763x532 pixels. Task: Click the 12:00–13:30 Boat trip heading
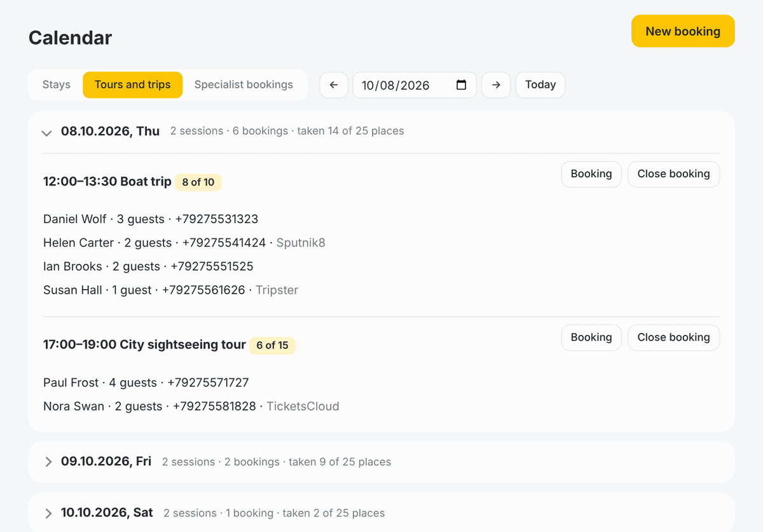click(x=107, y=182)
